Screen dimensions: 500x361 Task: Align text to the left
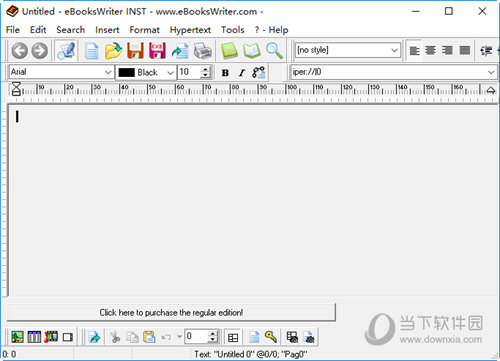(414, 51)
